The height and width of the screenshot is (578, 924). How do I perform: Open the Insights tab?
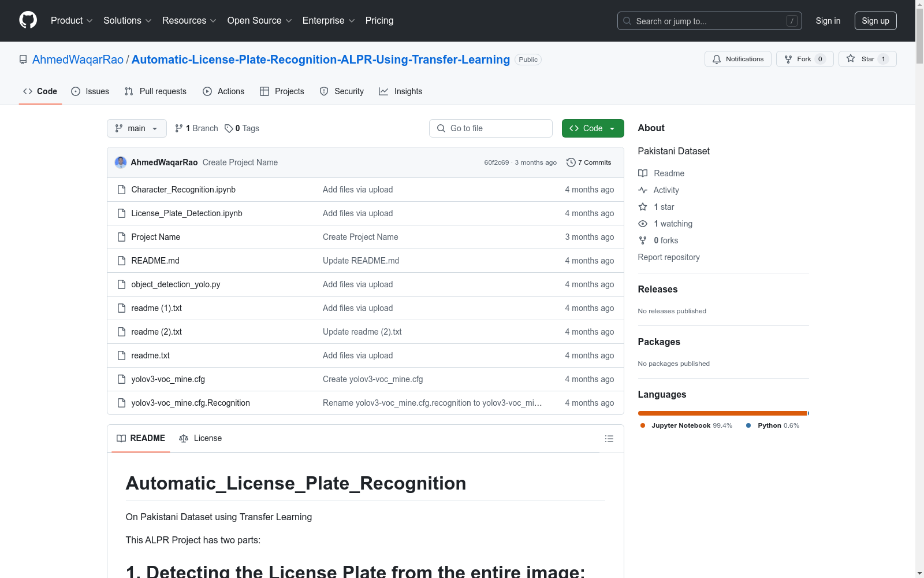401,91
